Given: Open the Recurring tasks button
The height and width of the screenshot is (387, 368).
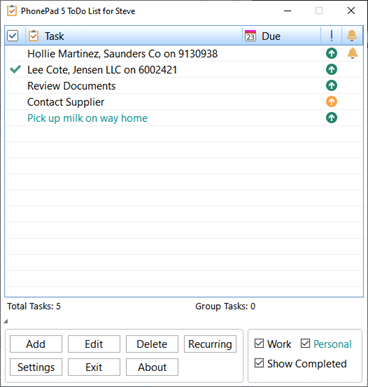Looking at the screenshot, I should click(210, 344).
